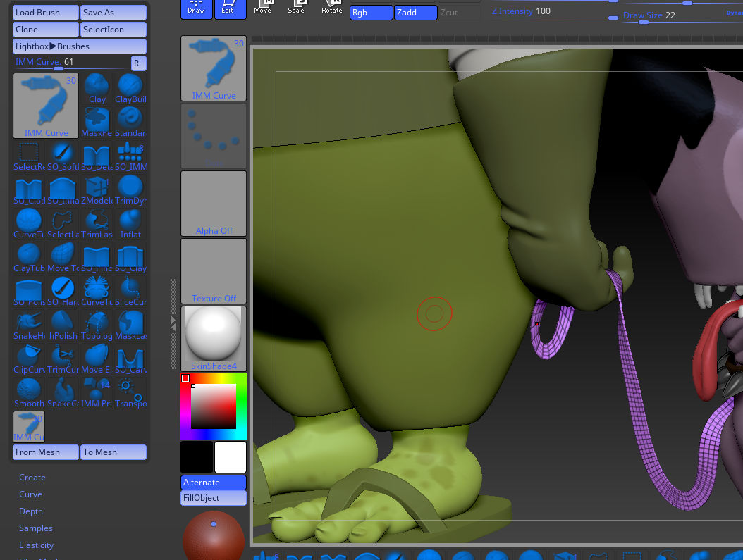Select the SO_IMM brush

(x=130, y=156)
